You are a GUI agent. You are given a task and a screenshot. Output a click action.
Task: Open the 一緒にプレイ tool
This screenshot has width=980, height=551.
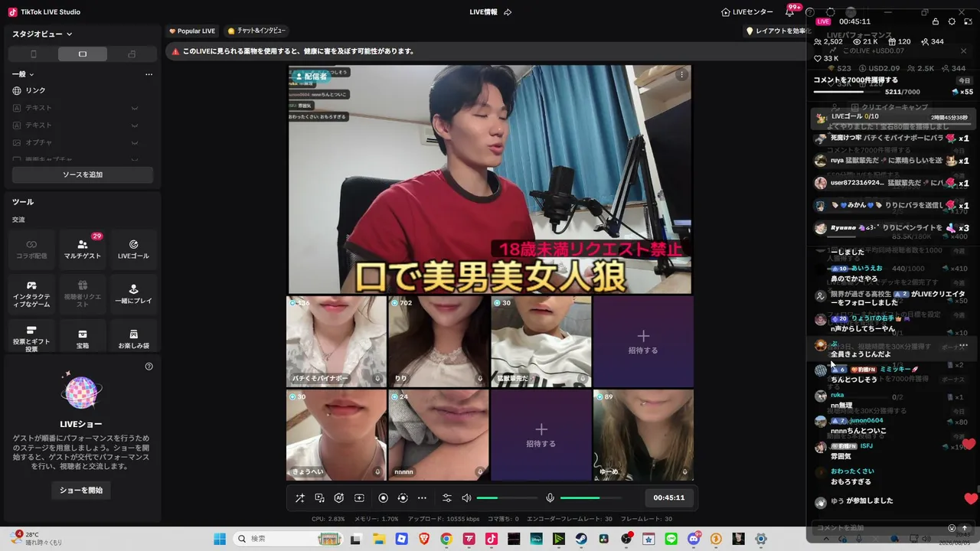(133, 295)
